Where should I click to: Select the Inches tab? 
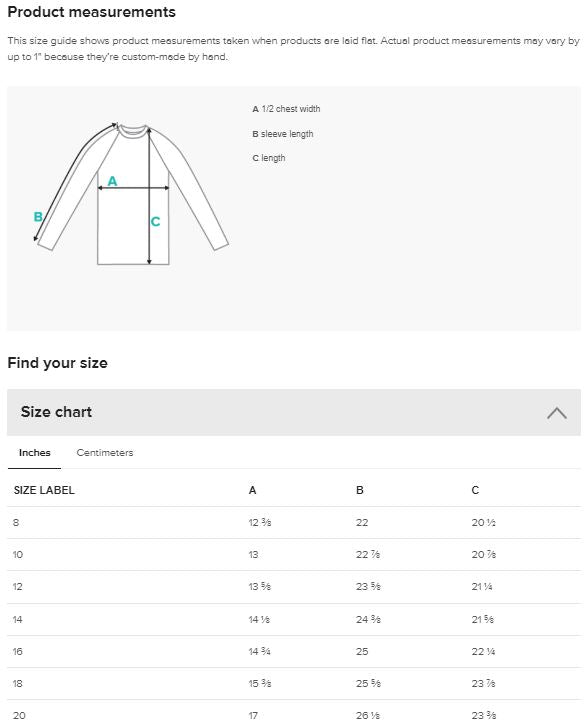tap(34, 453)
